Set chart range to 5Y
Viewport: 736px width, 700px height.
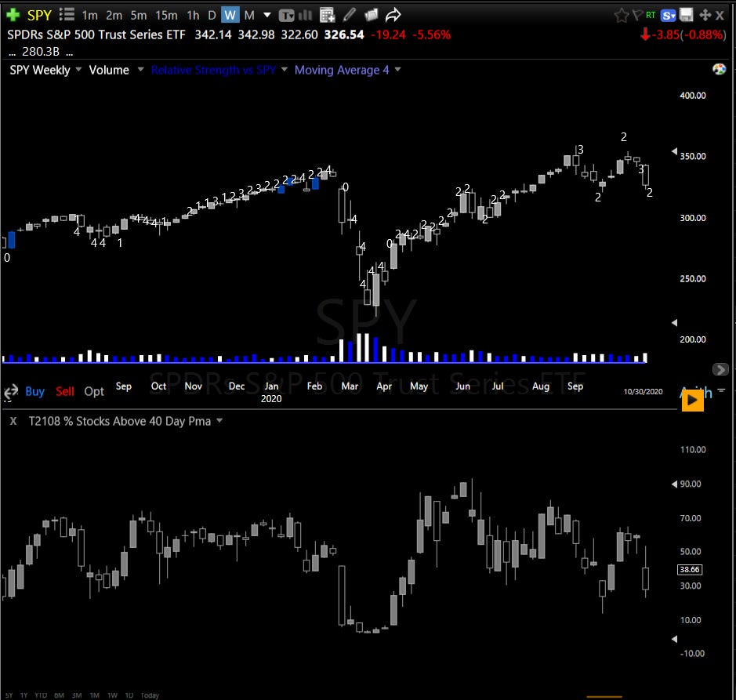(9, 695)
